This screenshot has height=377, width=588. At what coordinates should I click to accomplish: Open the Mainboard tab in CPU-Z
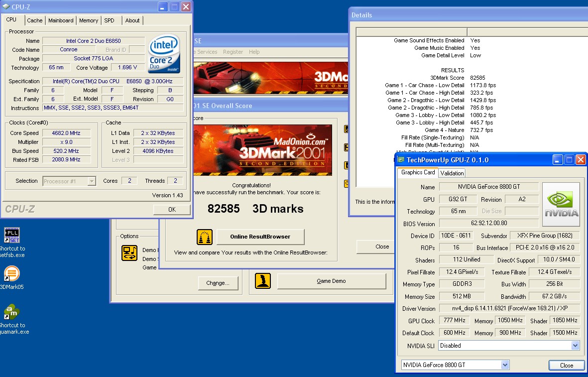point(61,20)
